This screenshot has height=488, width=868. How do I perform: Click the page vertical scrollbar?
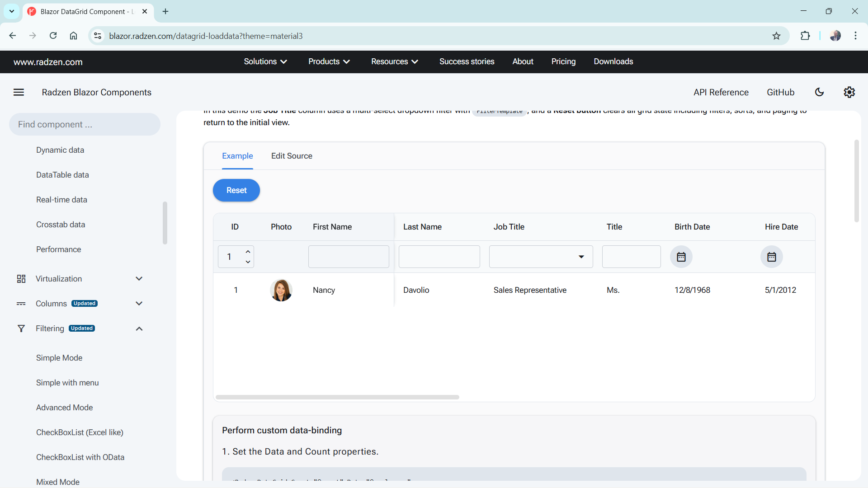(856, 181)
